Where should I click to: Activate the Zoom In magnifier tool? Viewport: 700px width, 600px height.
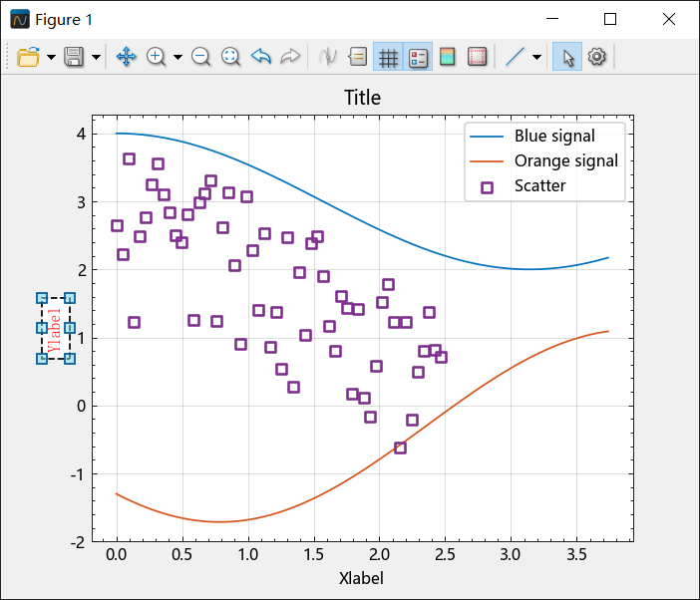156,57
